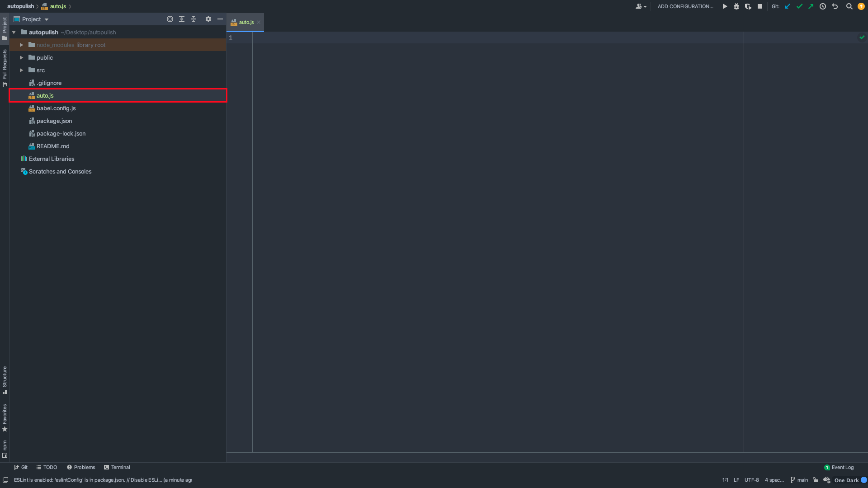The height and width of the screenshot is (488, 868).
Task: Click Collapse All in Project panel
Action: pyautogui.click(x=193, y=19)
